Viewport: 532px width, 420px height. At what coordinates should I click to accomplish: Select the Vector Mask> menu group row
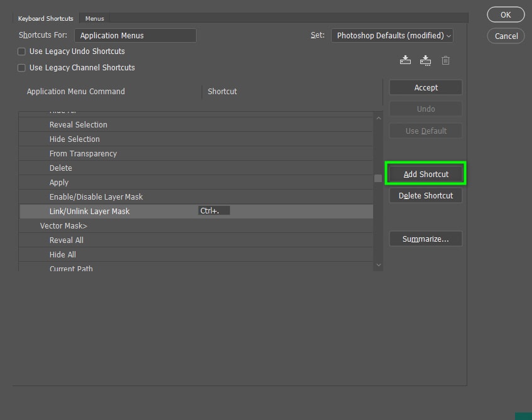[63, 225]
